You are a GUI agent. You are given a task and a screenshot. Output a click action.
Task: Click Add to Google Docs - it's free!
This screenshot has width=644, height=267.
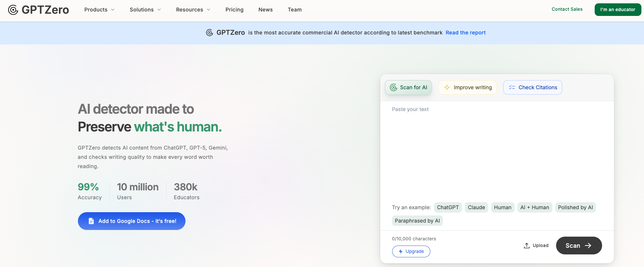click(x=132, y=221)
